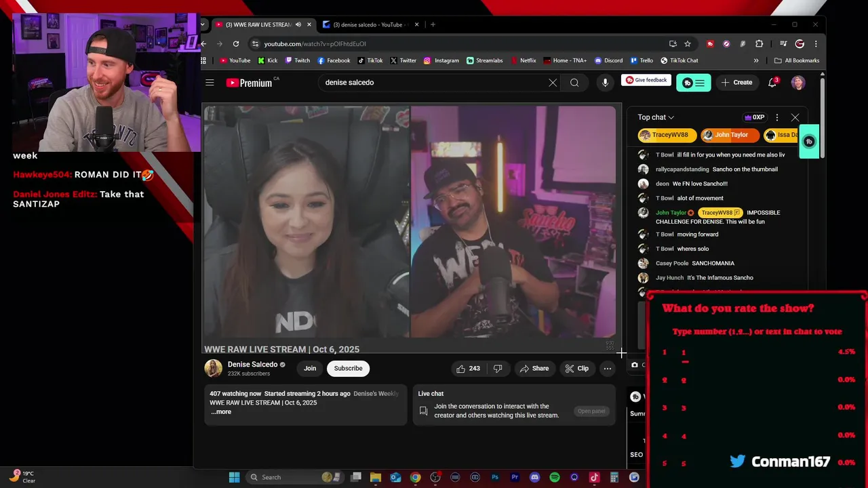
Task: Open Chrome three-dot menu
Action: coord(816,44)
